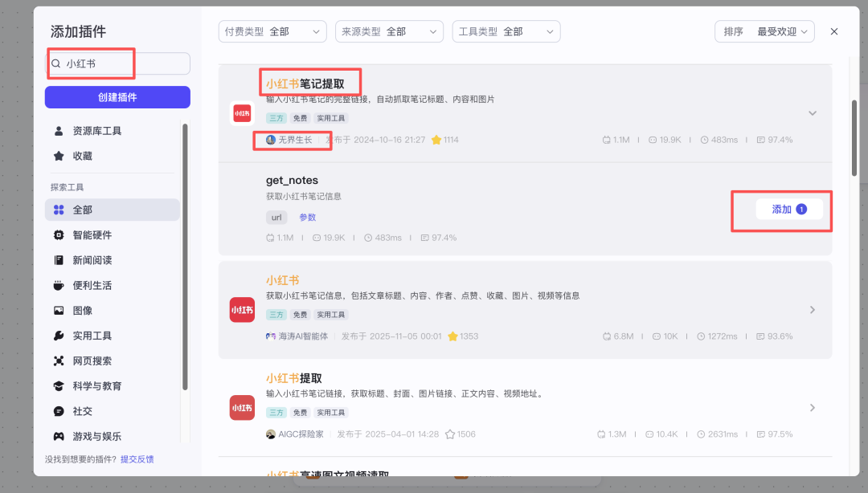Select the 社交 category
Viewport: 868px width, 493px height.
tap(113, 411)
